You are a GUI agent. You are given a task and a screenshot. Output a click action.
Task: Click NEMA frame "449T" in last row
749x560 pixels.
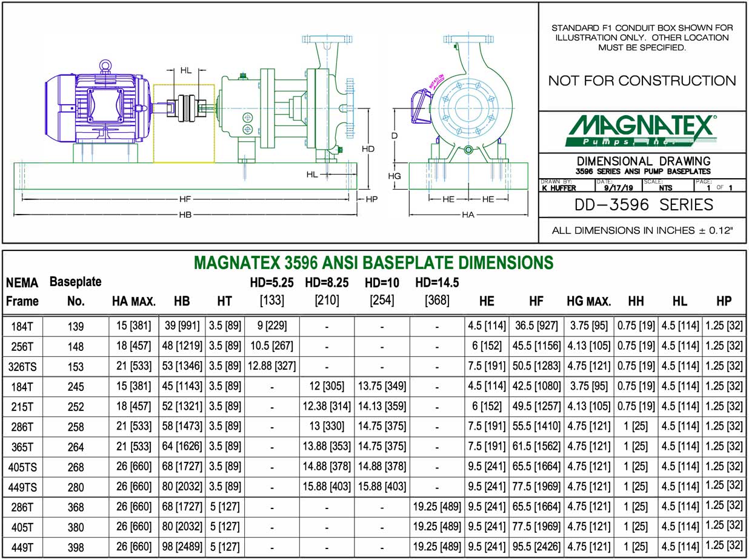(x=23, y=547)
